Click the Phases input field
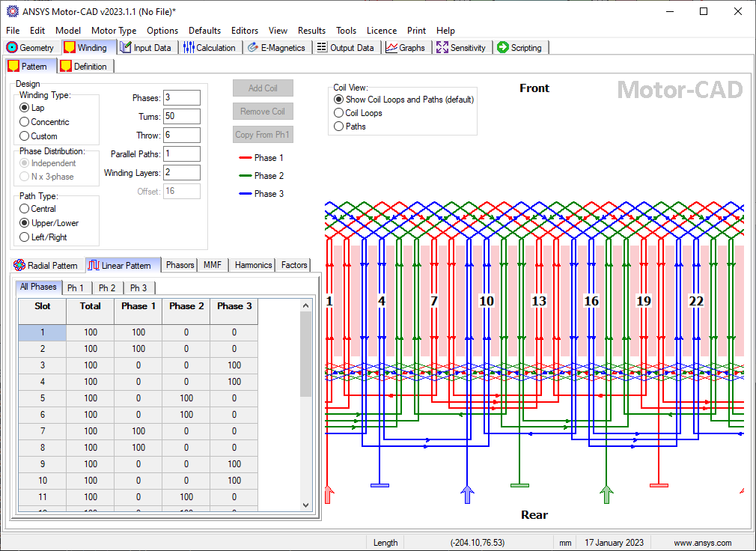The width and height of the screenshot is (756, 551). [x=182, y=97]
